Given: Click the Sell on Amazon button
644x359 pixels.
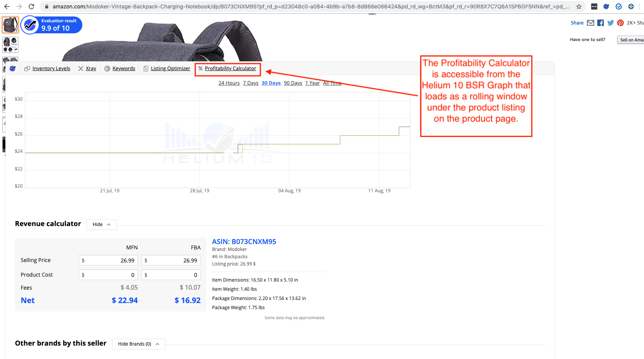Looking at the screenshot, I should (631, 39).
